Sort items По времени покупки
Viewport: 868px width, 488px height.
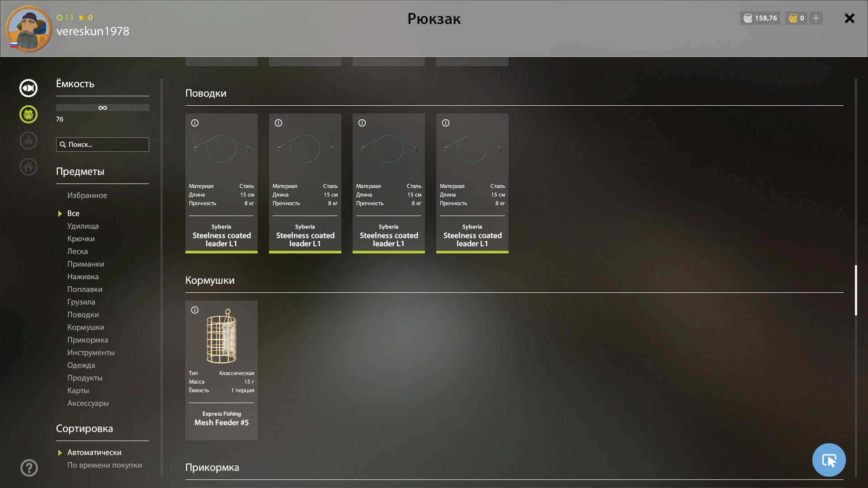tap(104, 465)
